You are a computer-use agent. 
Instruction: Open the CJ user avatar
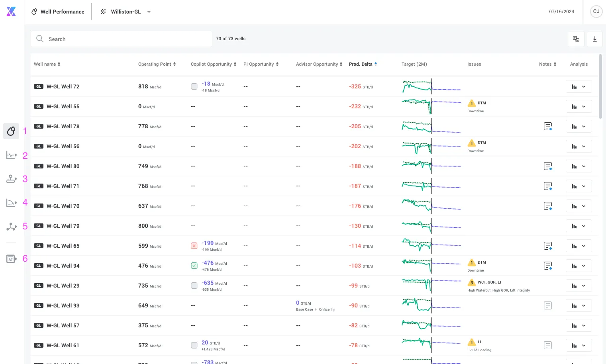click(596, 12)
